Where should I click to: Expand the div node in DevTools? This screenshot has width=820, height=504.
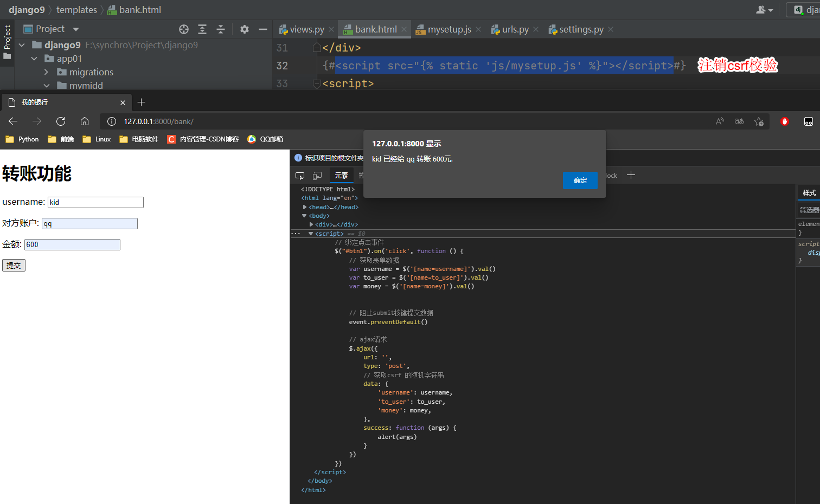[x=311, y=224]
